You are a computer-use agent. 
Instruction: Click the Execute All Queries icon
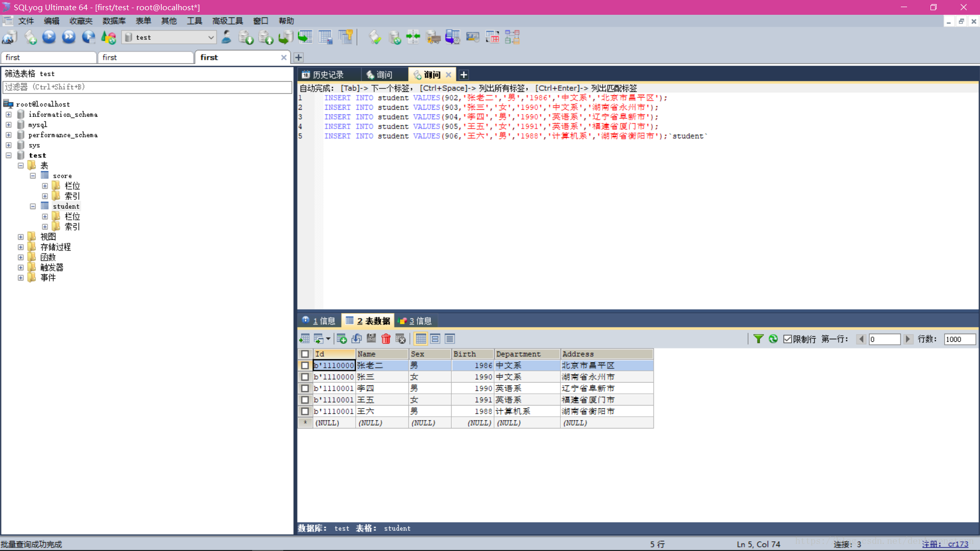[68, 37]
